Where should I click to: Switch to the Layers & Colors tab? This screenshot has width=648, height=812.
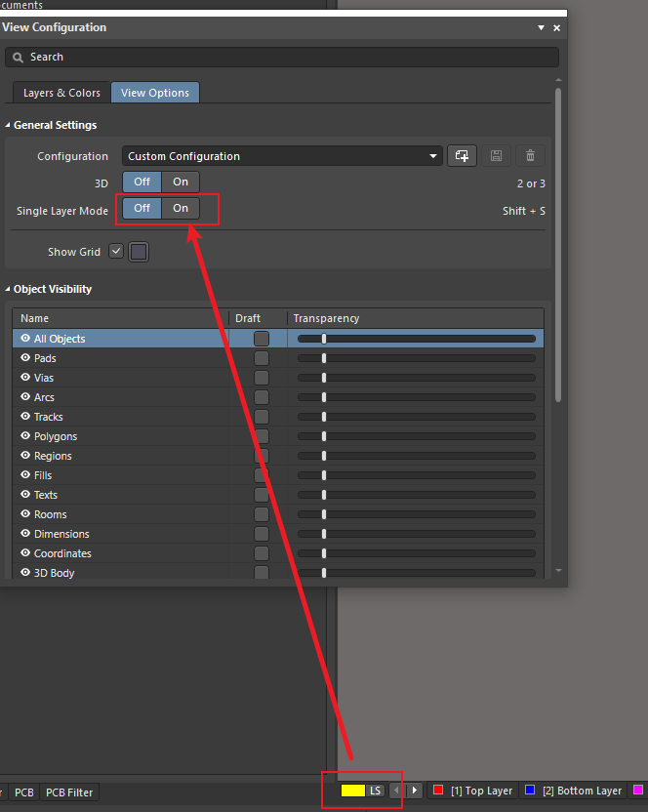click(61, 93)
